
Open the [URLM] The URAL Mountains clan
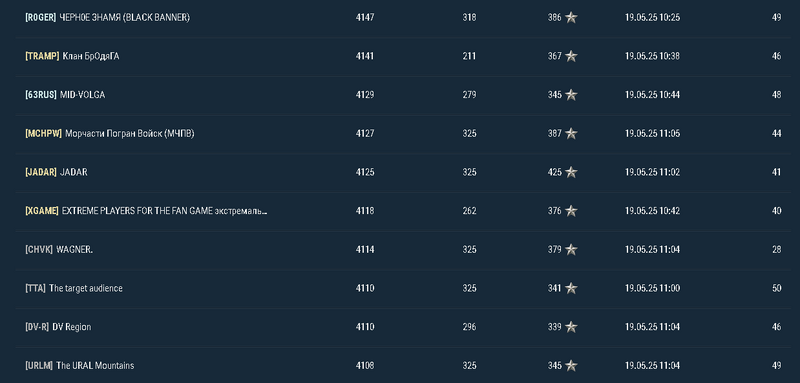click(x=80, y=366)
